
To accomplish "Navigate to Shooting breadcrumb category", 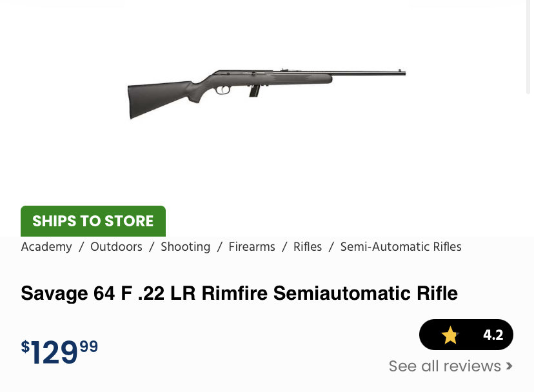I will [185, 246].
